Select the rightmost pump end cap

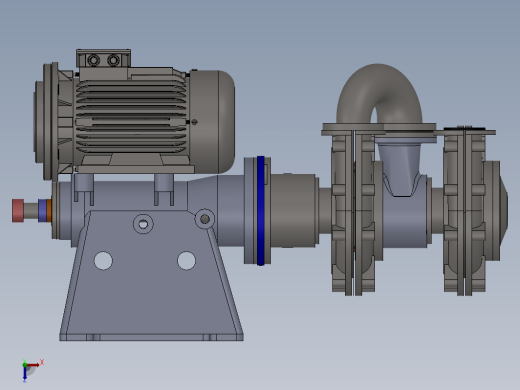pyautogui.click(x=496, y=211)
